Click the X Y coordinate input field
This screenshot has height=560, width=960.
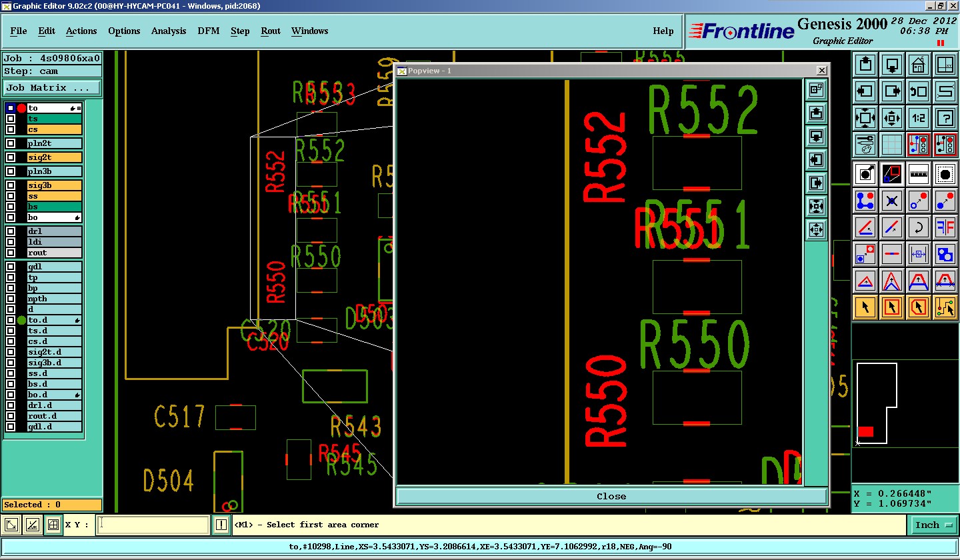153,525
